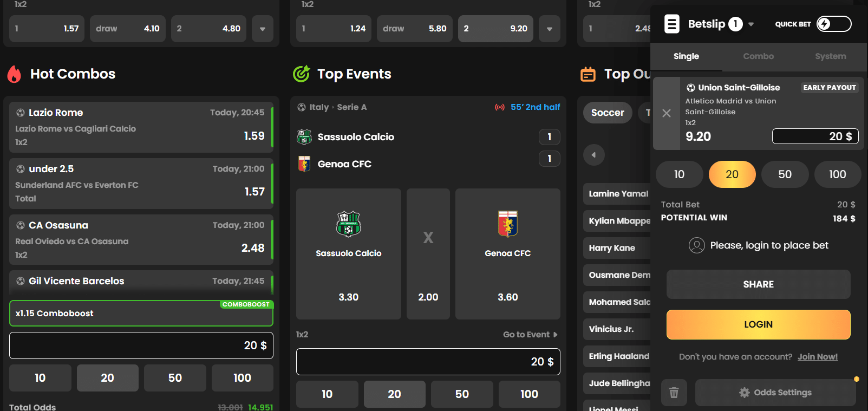Image resolution: width=868 pixels, height=411 pixels.
Task: Click the left arrow in Top Outrights
Action: point(594,155)
